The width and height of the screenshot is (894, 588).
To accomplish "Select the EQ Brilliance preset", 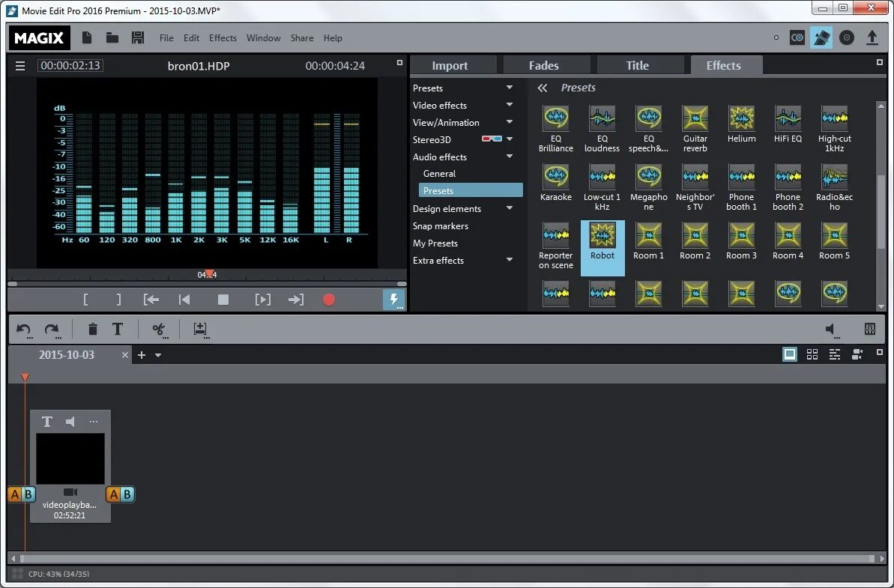I will coord(556,130).
